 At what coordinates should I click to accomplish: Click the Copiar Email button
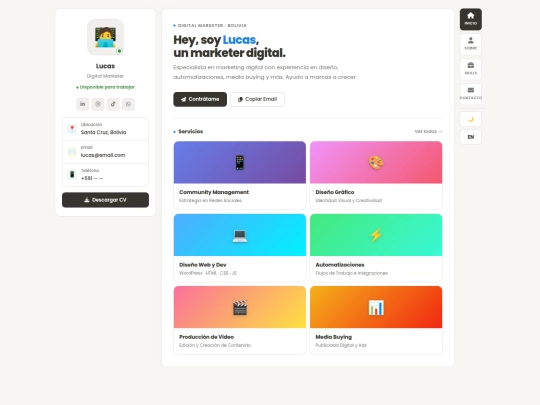(x=257, y=99)
